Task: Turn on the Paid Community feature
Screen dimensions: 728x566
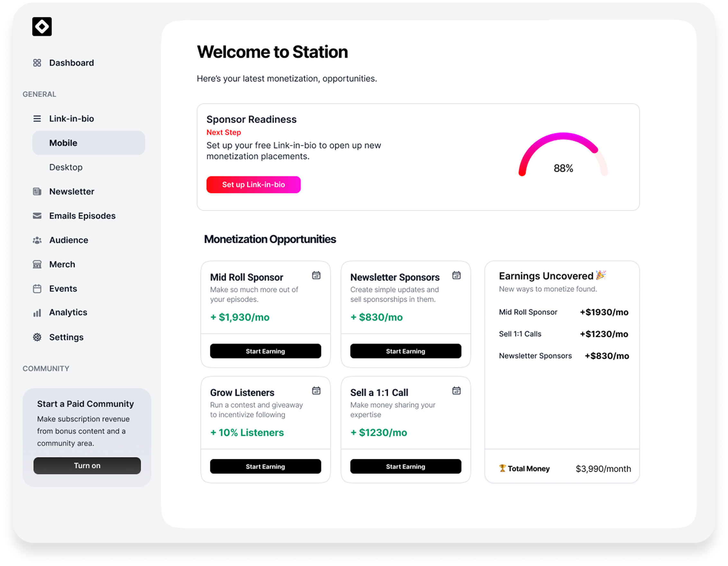Action: [87, 466]
